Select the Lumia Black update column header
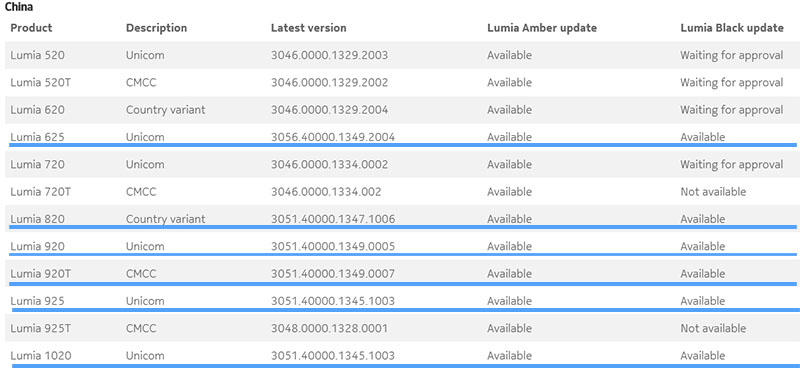The width and height of the screenshot is (800, 376). pos(732,28)
